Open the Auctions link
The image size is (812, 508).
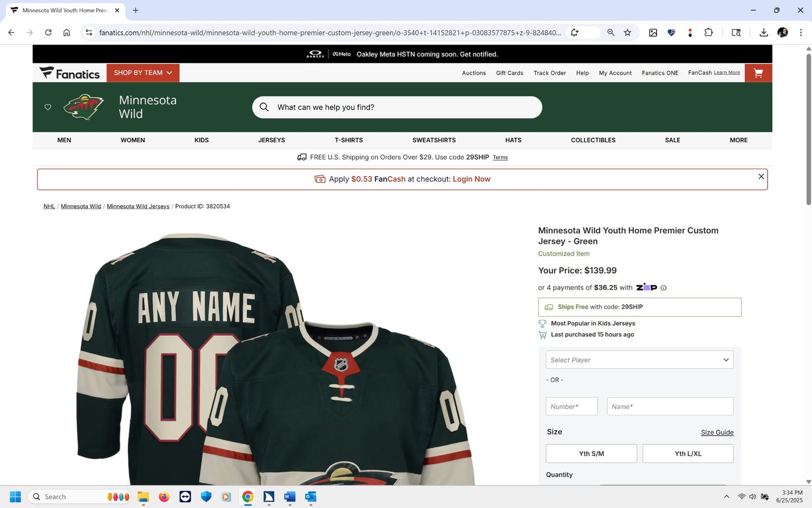(473, 73)
